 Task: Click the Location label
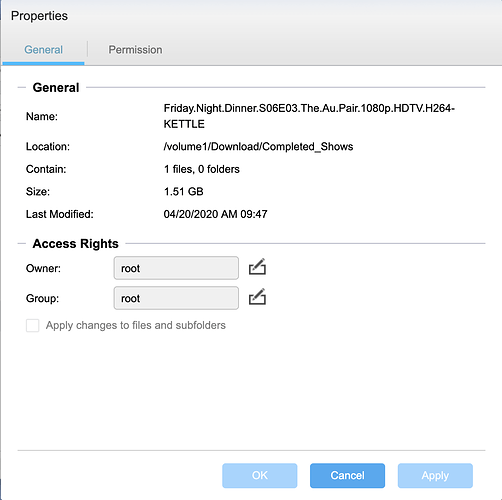(x=48, y=147)
